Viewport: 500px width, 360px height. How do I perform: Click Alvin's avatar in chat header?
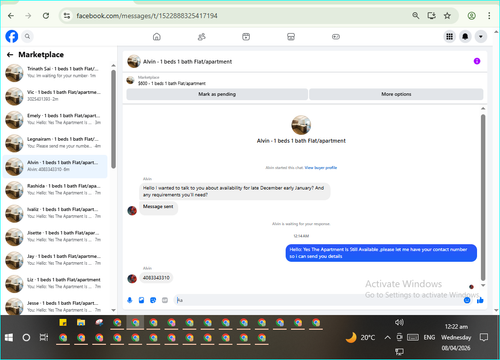click(134, 61)
